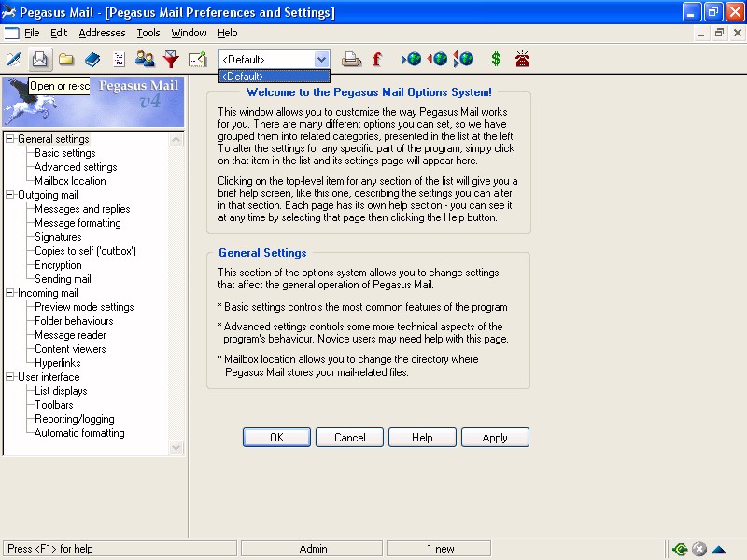Click the blue triangle status bar icon
747x560 pixels.
click(718, 550)
